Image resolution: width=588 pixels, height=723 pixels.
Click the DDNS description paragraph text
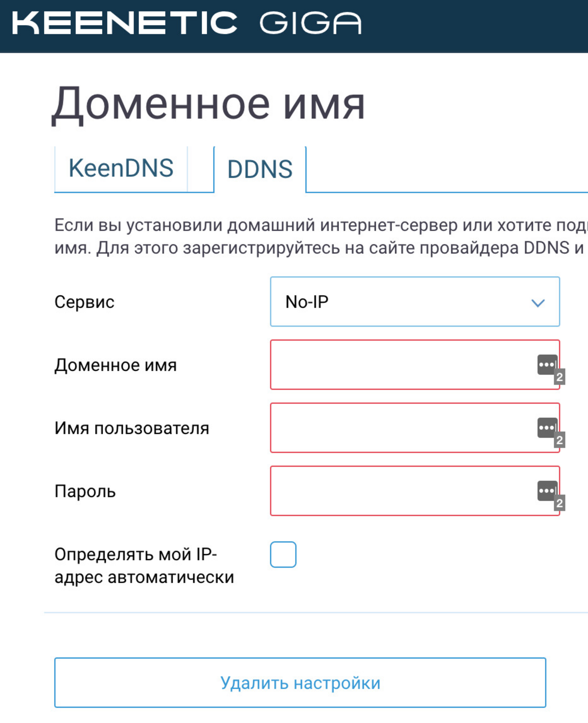[x=318, y=237]
